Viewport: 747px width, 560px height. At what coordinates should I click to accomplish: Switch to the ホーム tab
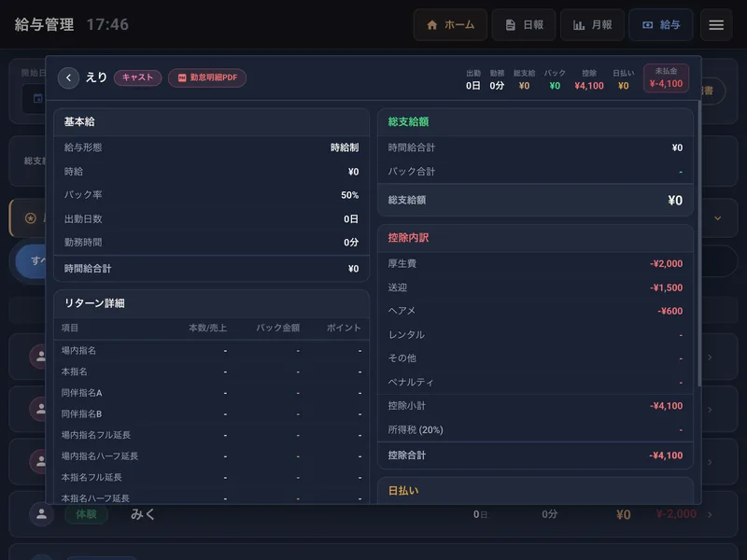pos(451,25)
